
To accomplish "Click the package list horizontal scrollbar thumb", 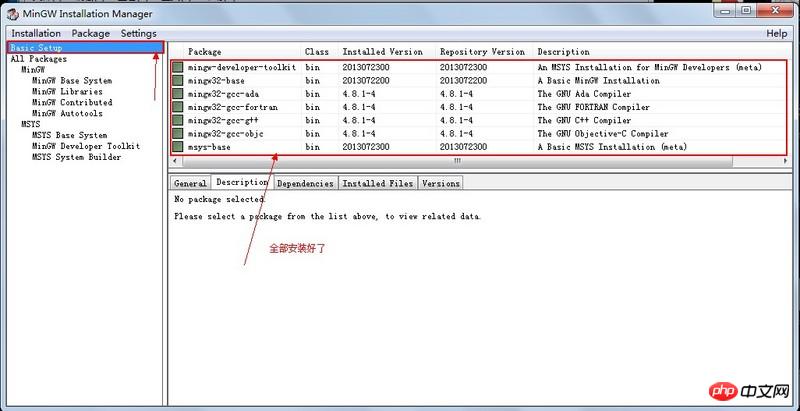I will click(458, 161).
